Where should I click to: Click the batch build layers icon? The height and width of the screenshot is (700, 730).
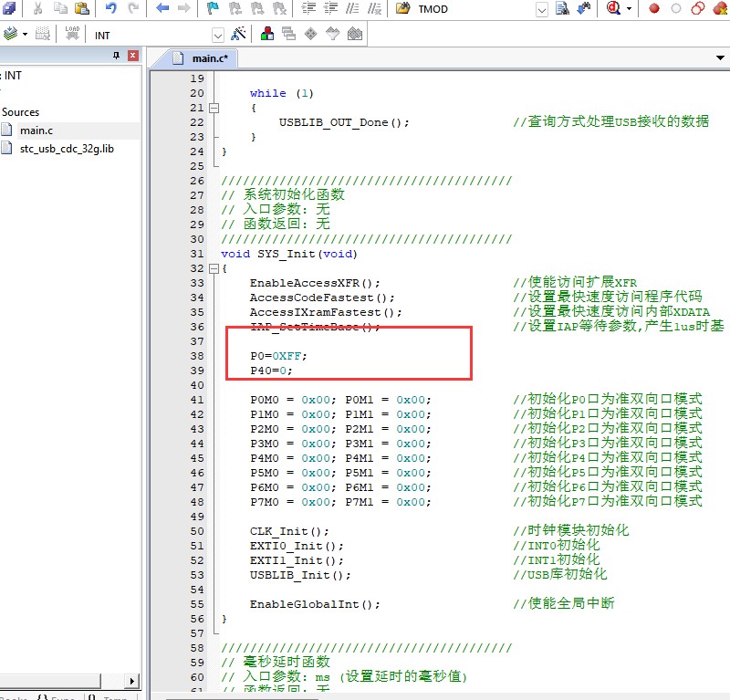[x=10, y=34]
